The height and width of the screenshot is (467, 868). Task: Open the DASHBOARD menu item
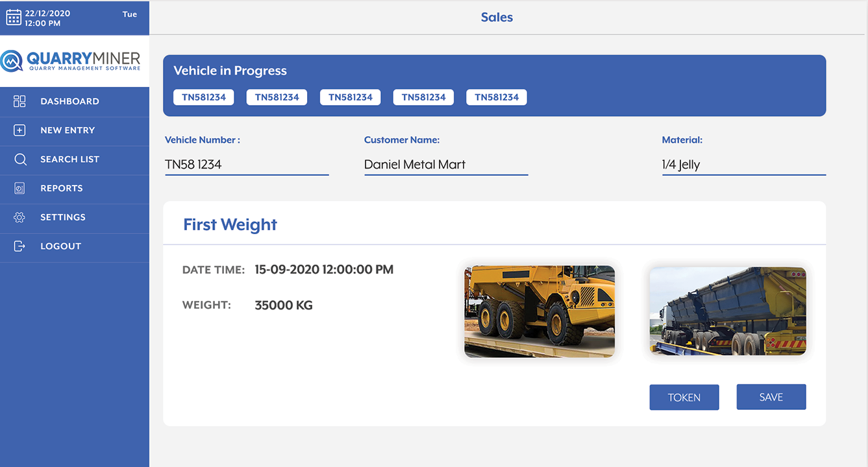[75, 101]
